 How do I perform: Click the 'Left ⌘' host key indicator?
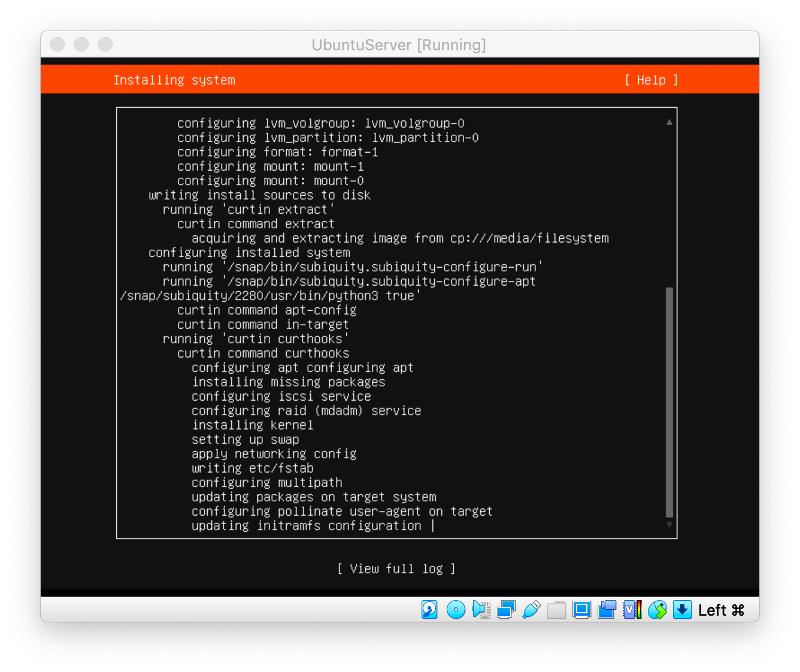click(721, 610)
